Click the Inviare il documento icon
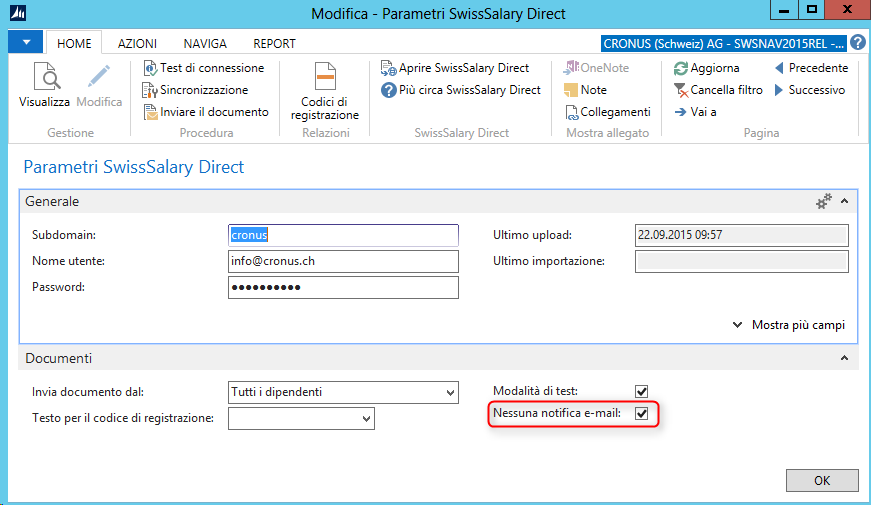Image resolution: width=871 pixels, height=505 pixels. 151,112
